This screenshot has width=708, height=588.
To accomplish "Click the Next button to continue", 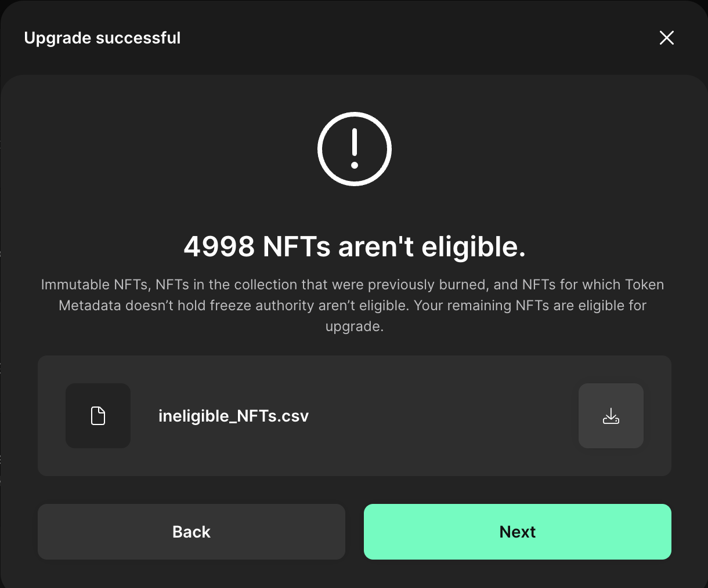I will (x=516, y=532).
